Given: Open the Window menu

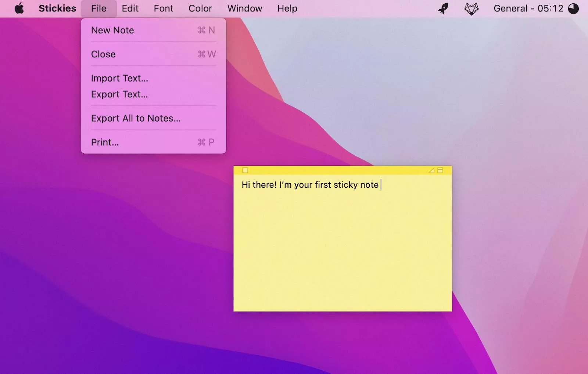Looking at the screenshot, I should (244, 8).
